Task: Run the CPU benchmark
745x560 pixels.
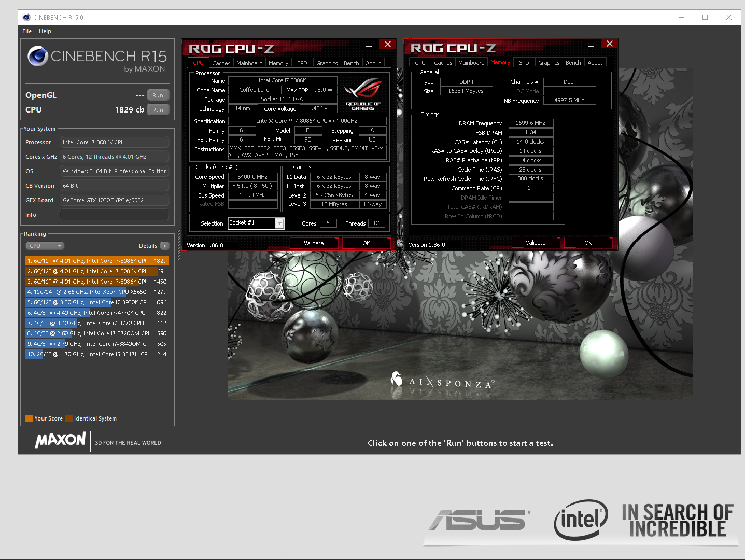Action: pos(158,110)
